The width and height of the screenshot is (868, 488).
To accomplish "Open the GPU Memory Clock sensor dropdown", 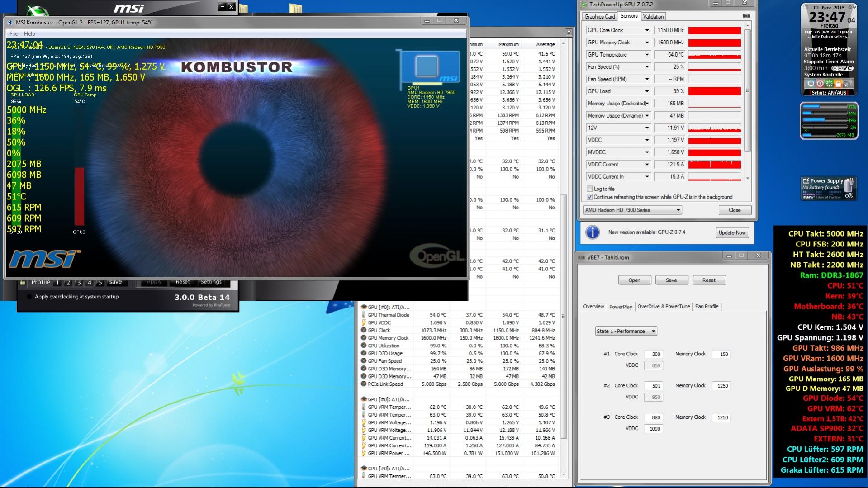I will [x=647, y=43].
